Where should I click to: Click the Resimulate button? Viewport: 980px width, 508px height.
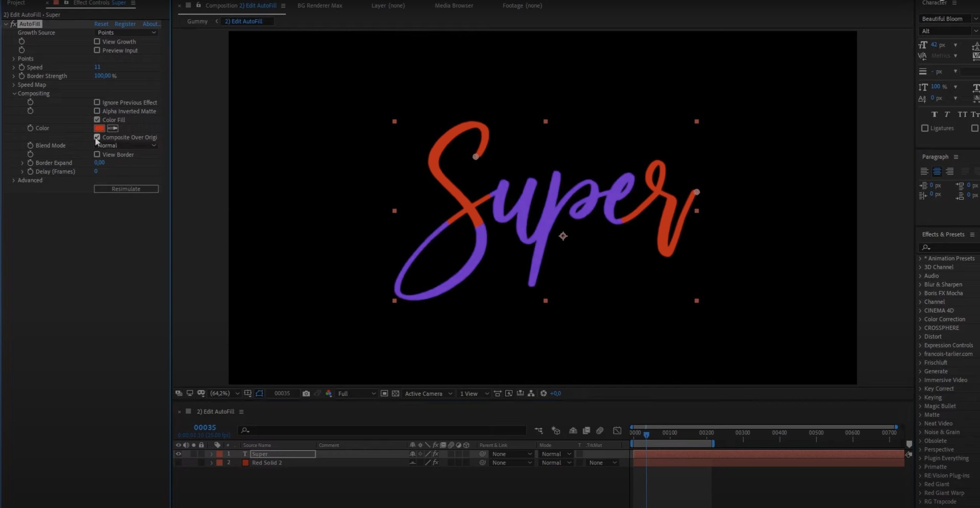pos(126,188)
